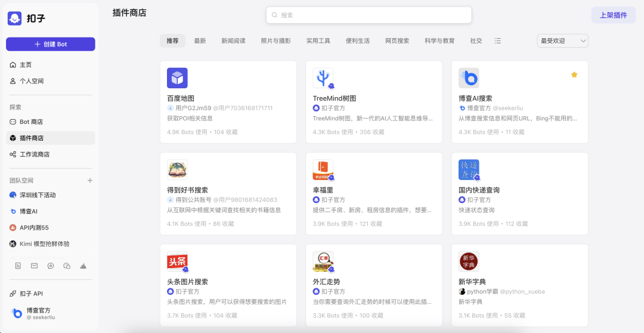The width and height of the screenshot is (644, 333).
Task: Click the 快递状态查询 description text
Action: click(476, 210)
